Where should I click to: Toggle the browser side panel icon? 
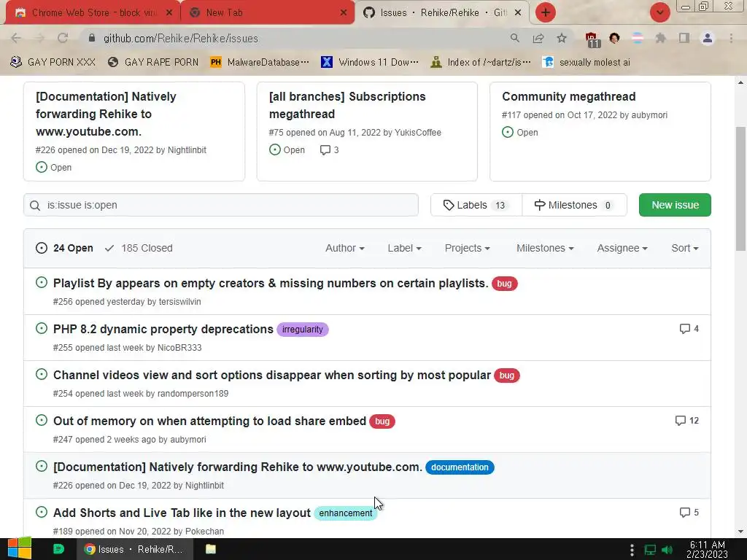(x=684, y=38)
